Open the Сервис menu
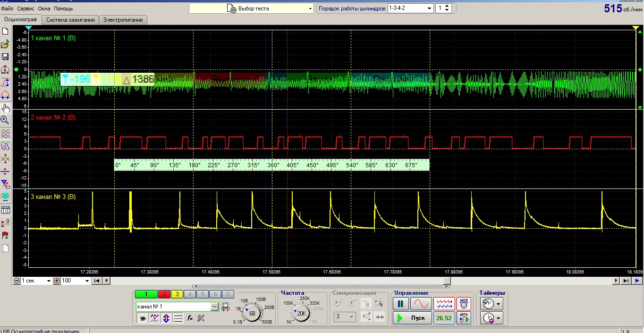Screen dimensions: 644x333 26,9
